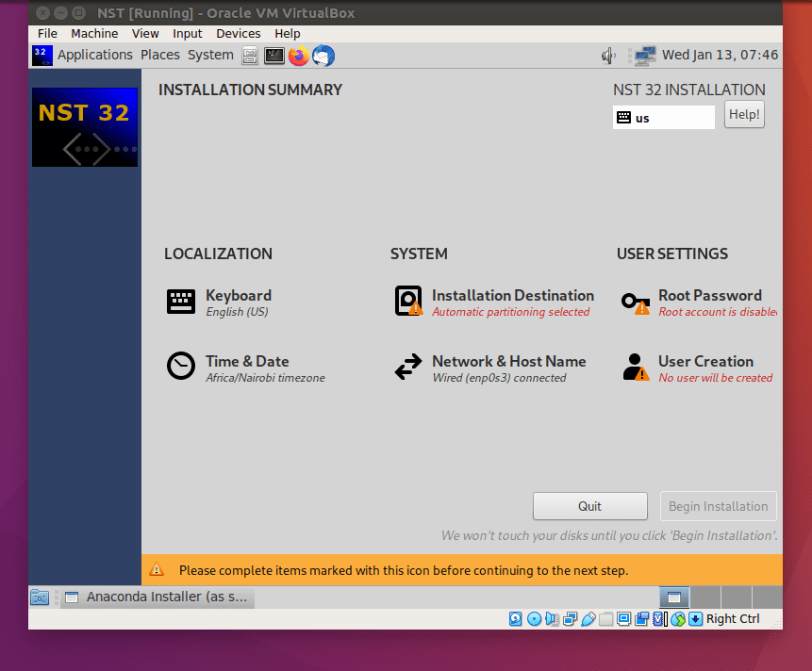The width and height of the screenshot is (812, 671).
Task: Open the VirtualBox Input menu
Action: point(187,34)
